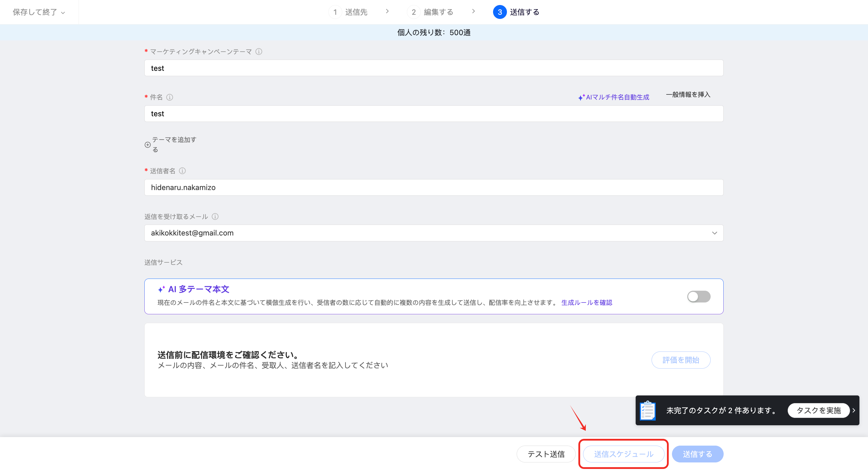868x471 pixels.
Task: Click info icon beside 返信を受け取るメール
Action: 215,217
